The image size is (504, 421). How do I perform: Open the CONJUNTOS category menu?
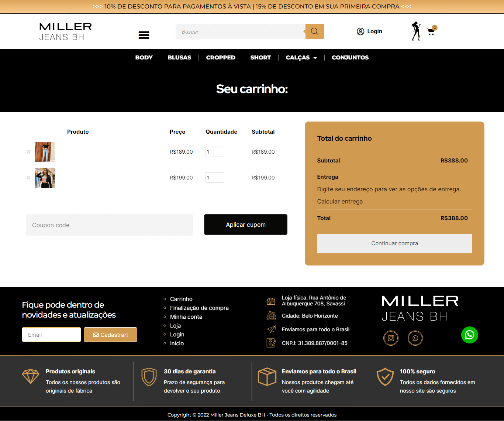coord(350,58)
